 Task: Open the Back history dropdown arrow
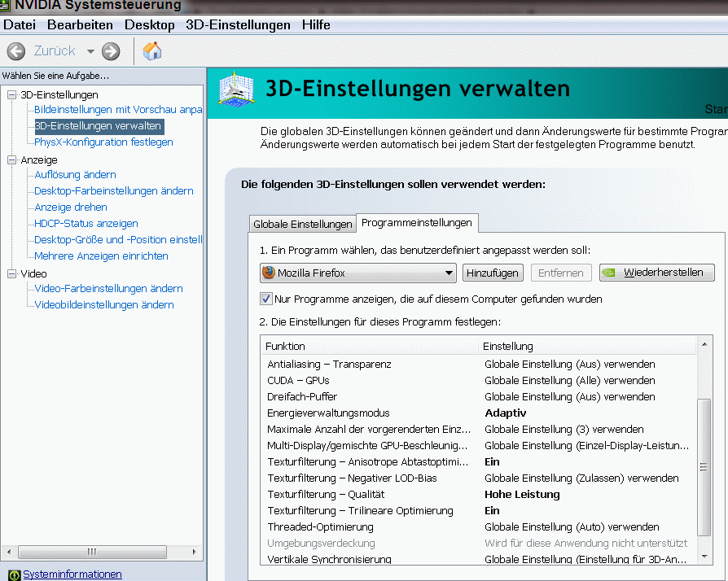click(90, 51)
